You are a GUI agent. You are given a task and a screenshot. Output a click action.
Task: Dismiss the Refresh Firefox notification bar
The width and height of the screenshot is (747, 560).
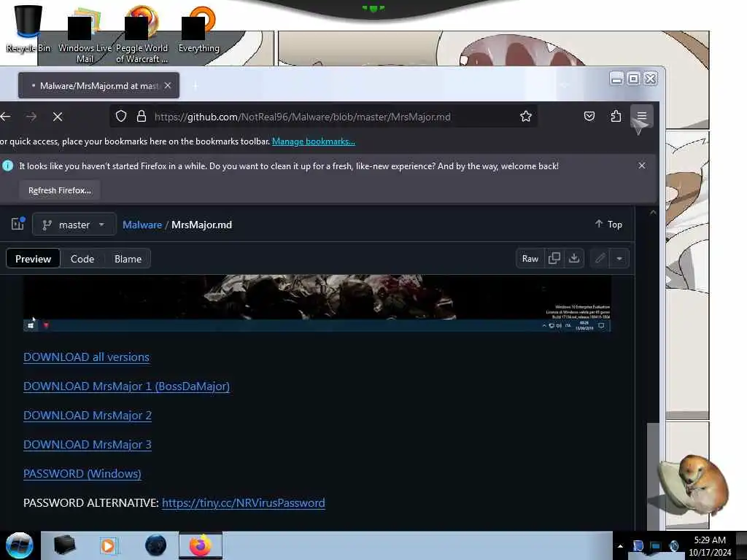coord(642,166)
